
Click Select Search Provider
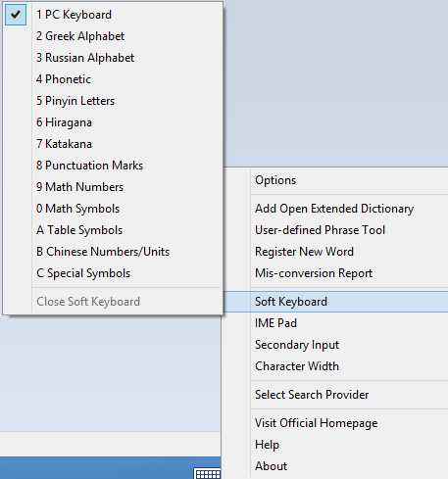[x=335, y=395]
